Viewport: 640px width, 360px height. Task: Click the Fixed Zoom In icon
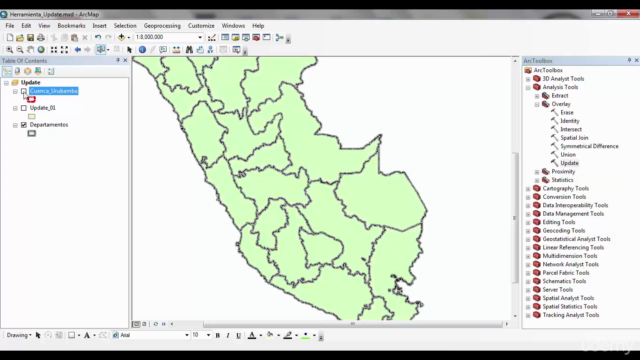pos(54,50)
